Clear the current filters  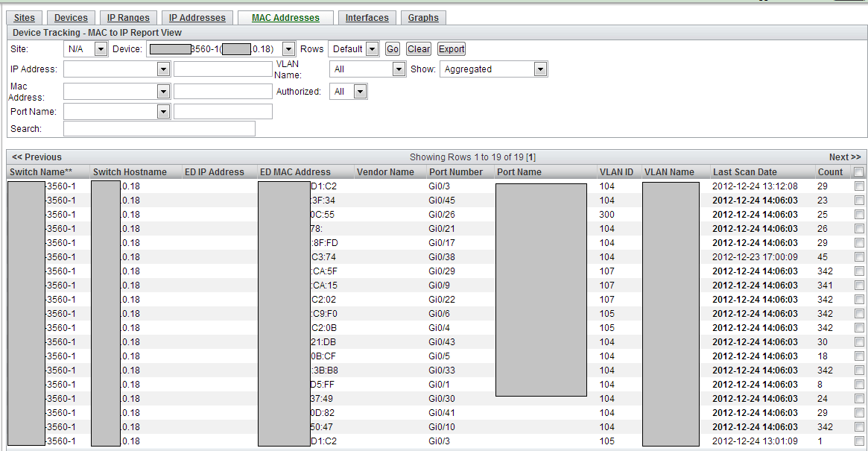418,48
